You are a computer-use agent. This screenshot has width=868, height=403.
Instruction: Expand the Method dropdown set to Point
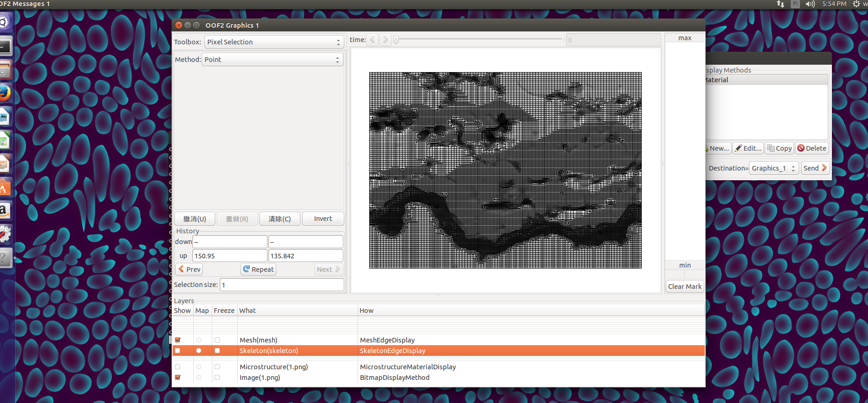tap(272, 60)
